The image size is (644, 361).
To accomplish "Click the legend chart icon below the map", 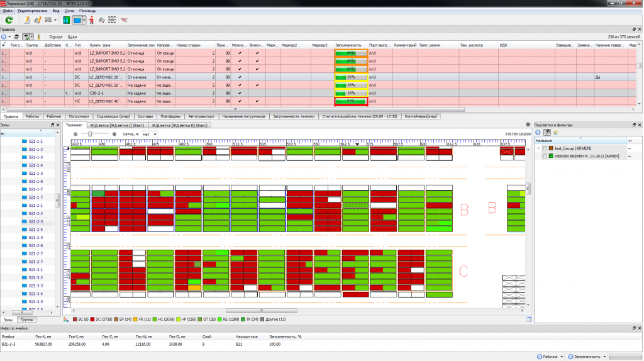I will tap(65, 319).
